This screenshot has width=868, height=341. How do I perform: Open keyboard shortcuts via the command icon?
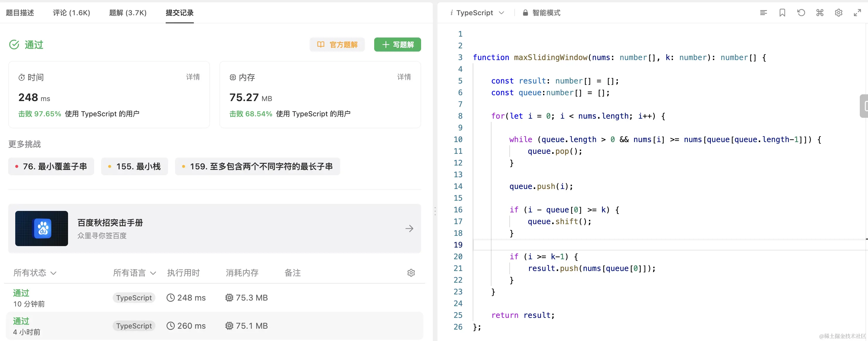[x=820, y=13]
